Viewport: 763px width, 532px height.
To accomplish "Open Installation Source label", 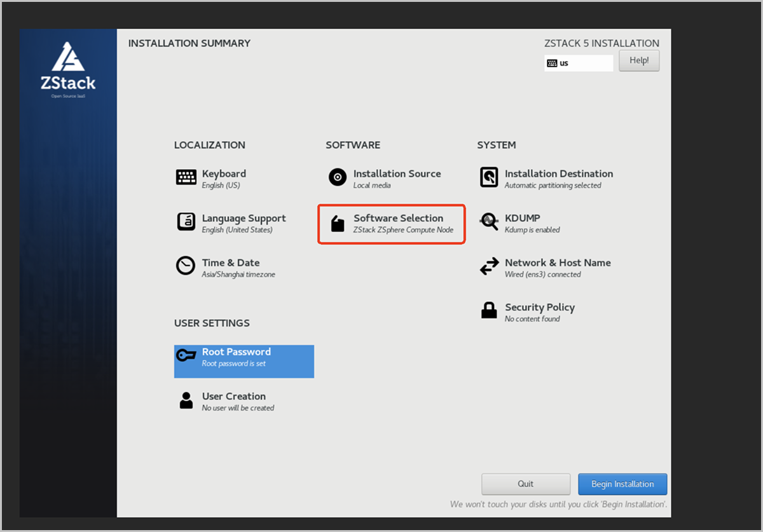I will (397, 174).
